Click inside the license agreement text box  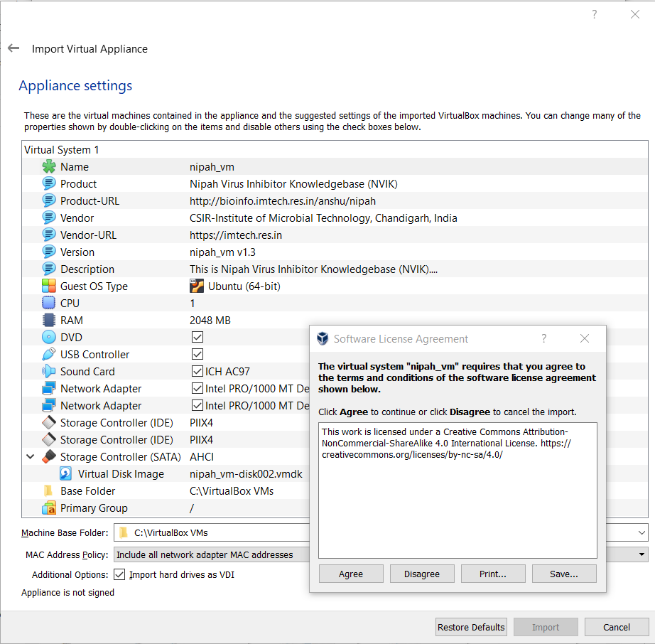click(x=458, y=505)
